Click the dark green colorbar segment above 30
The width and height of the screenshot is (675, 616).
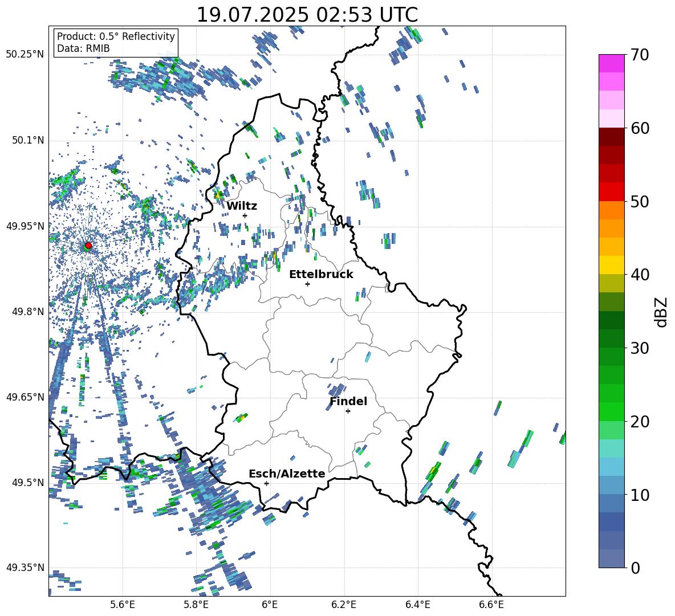[612, 338]
